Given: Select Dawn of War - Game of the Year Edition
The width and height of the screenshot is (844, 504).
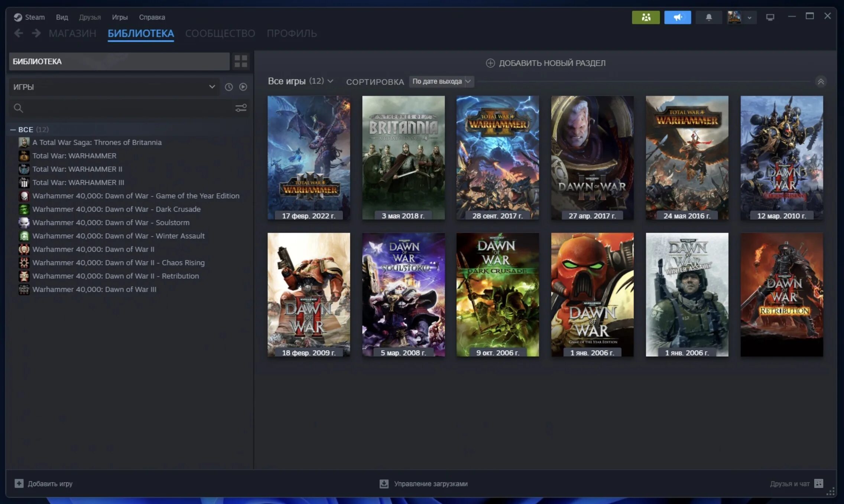Looking at the screenshot, I should (136, 196).
